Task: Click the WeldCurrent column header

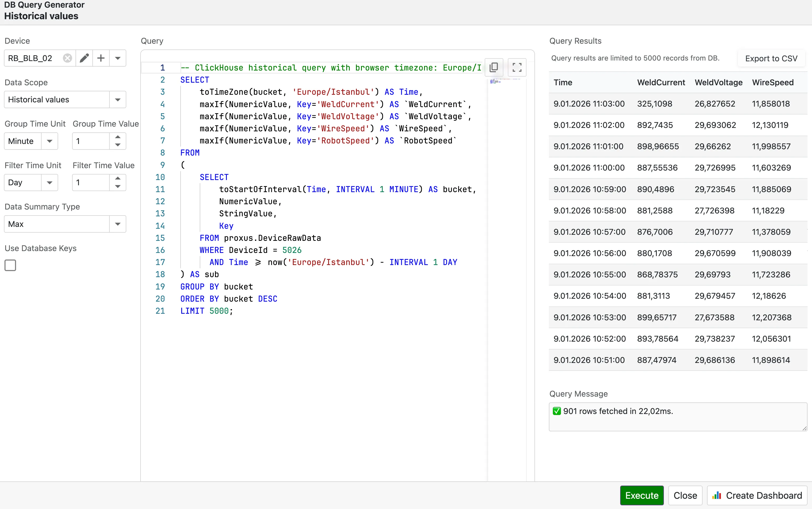Action: tap(660, 82)
